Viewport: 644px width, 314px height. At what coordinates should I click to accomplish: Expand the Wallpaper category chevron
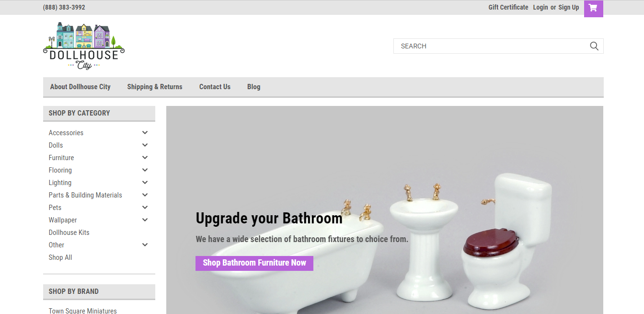[145, 220]
